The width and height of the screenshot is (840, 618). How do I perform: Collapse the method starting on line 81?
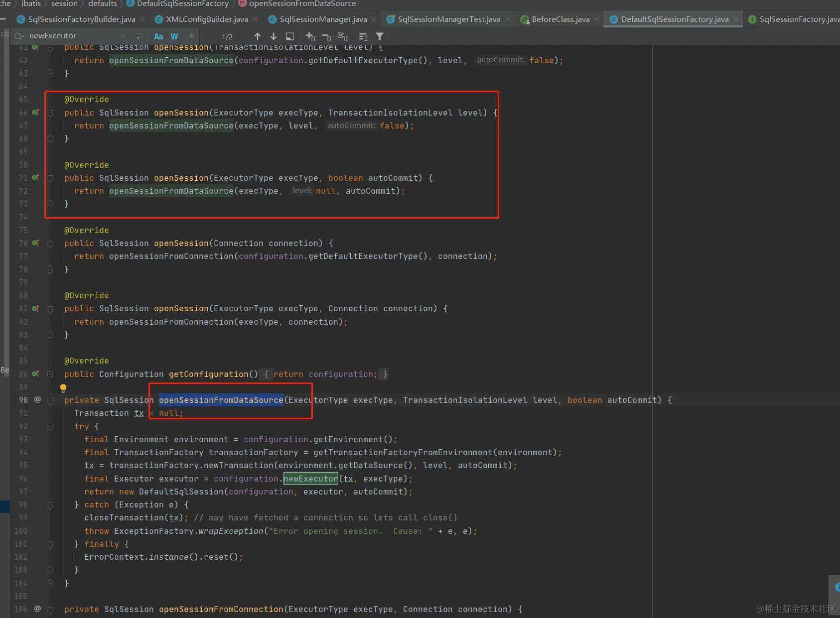[50, 309]
